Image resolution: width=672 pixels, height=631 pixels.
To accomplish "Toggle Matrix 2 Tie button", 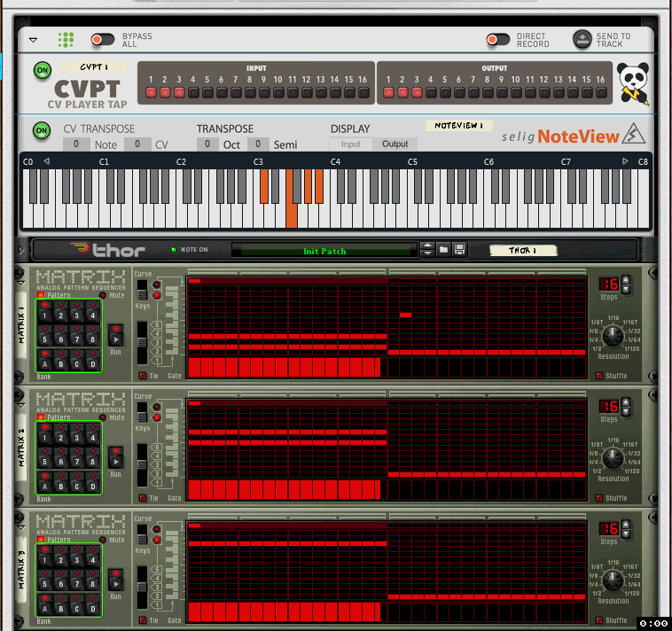I will pos(143,498).
